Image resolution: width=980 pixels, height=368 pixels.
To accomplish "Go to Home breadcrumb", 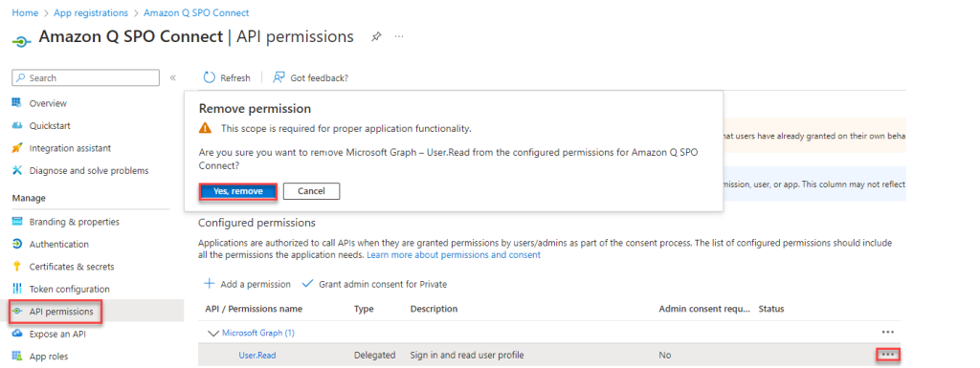I will tap(25, 12).
